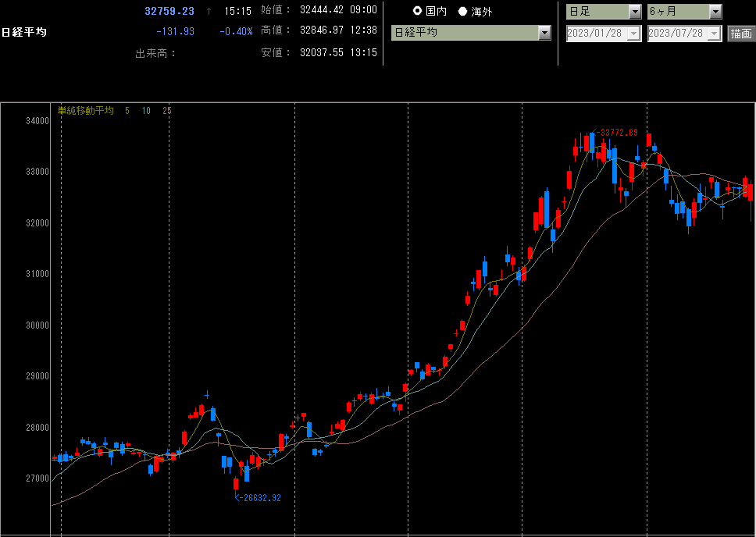The height and width of the screenshot is (537, 756).
Task: Click the peak marker 33772.89
Action: [x=615, y=133]
